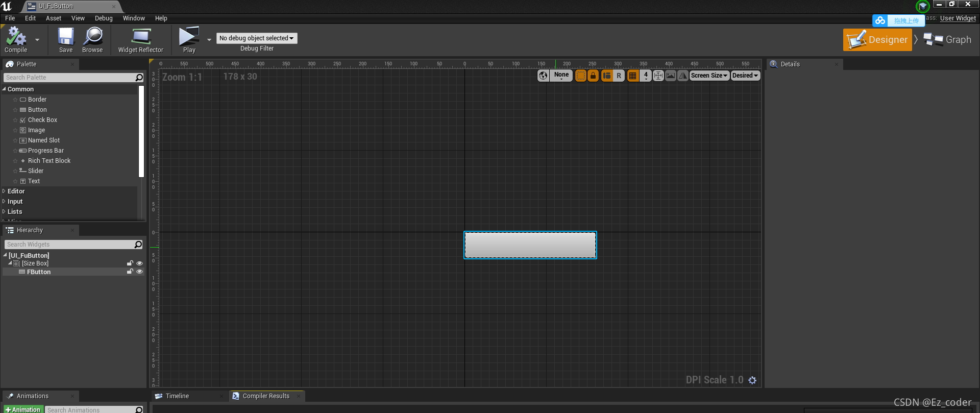Add a new Animation
This screenshot has width=980, height=413.
23,409
